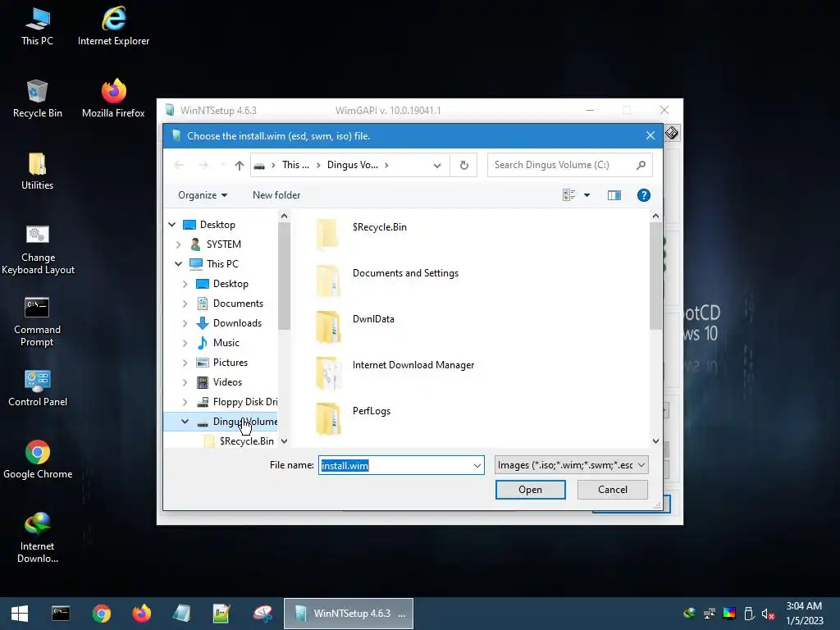The height and width of the screenshot is (630, 840).
Task: Open the Utilities folder on desktop
Action: pyautogui.click(x=37, y=171)
